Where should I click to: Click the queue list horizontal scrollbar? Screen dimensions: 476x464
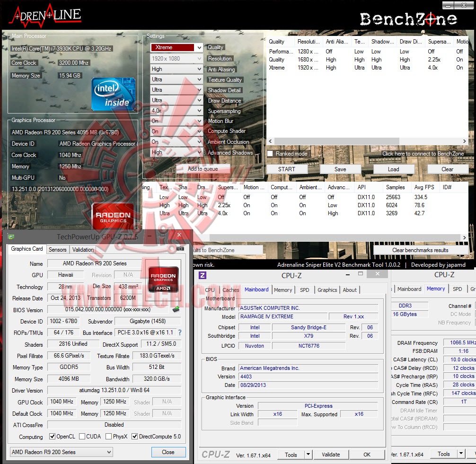337,141
